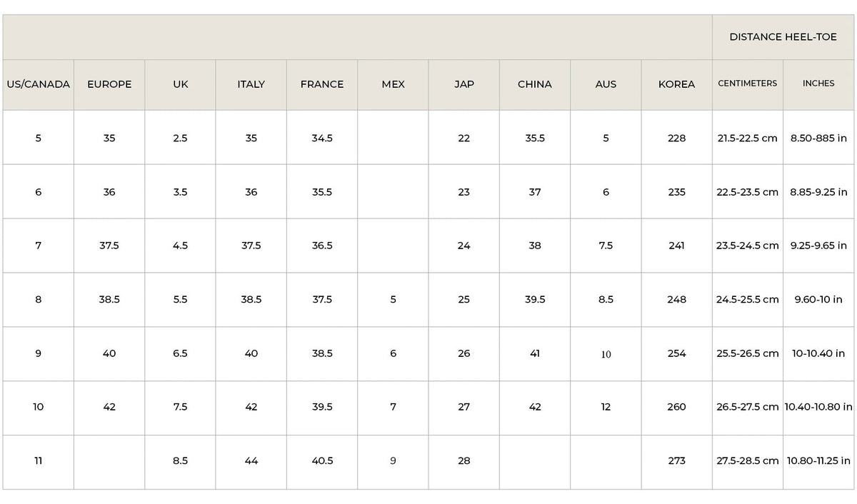Viewport: 857px width, 504px height.
Task: Click Europe size 37.5 cell
Action: pyautogui.click(x=109, y=246)
